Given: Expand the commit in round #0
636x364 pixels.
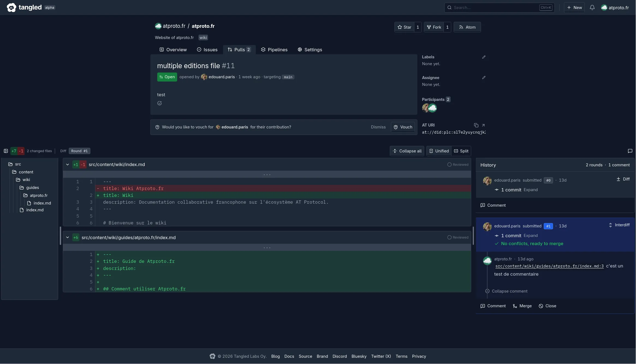Looking at the screenshot, I should tap(531, 190).
